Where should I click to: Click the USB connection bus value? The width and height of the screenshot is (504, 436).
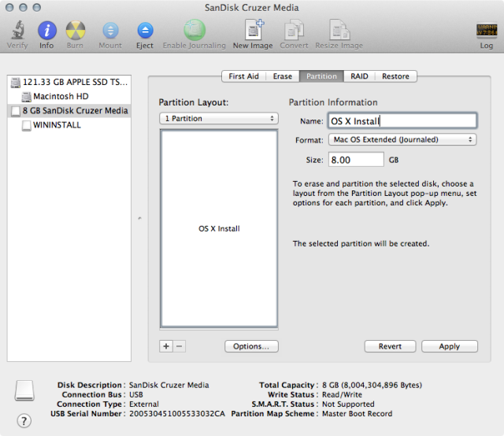[136, 395]
